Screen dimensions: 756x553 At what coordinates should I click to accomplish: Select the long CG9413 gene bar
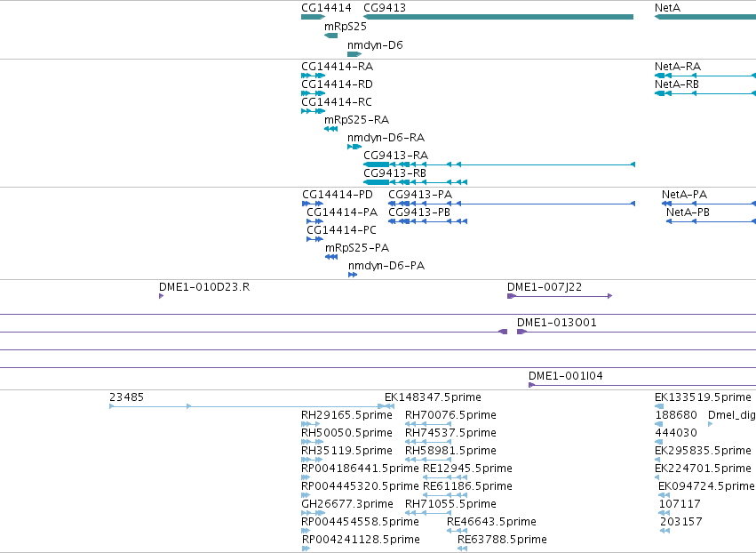click(x=498, y=18)
